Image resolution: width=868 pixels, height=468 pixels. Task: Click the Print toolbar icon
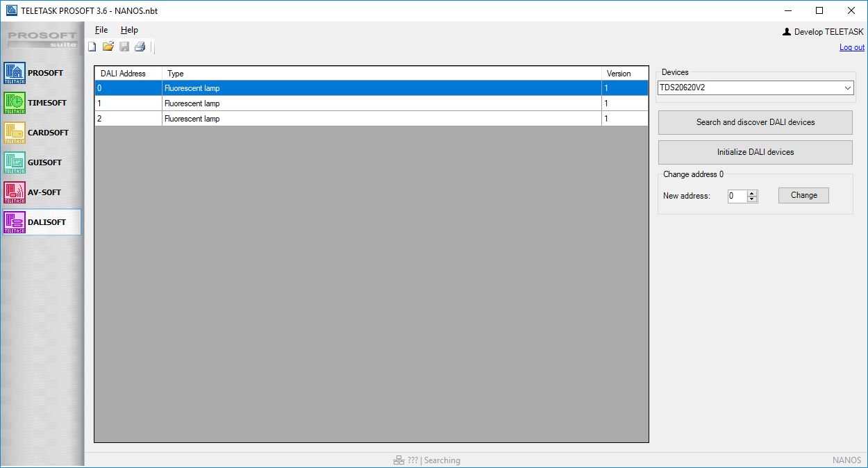click(140, 47)
